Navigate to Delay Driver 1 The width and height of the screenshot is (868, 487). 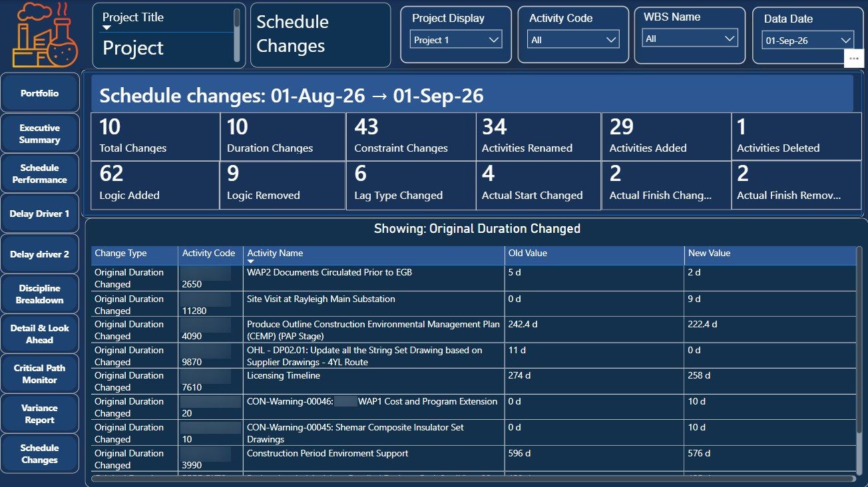click(40, 214)
